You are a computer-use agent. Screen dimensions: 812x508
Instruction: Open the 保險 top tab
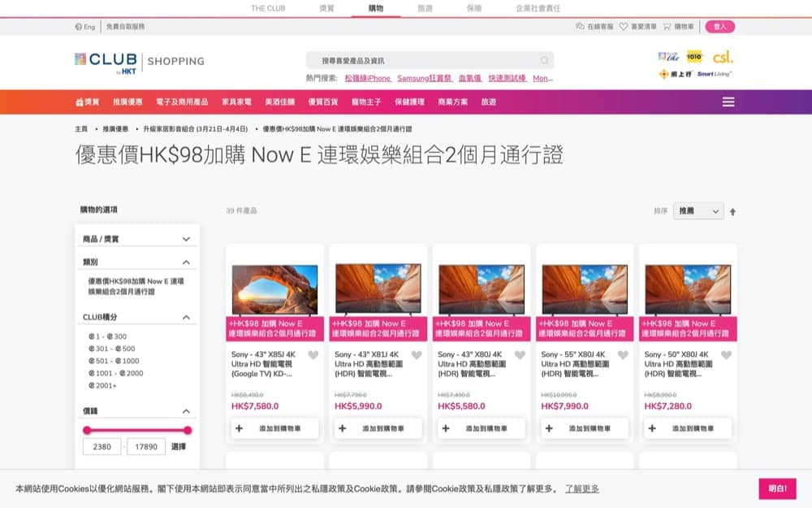click(x=474, y=8)
